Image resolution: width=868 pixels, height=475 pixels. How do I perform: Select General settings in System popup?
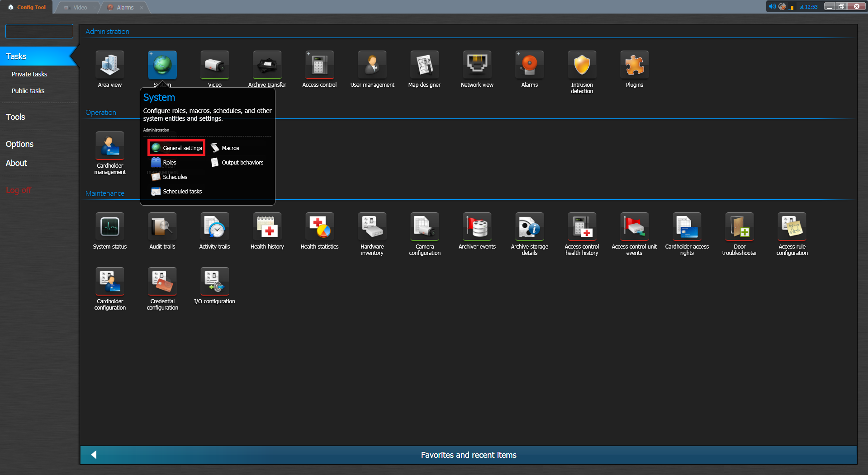pyautogui.click(x=177, y=148)
